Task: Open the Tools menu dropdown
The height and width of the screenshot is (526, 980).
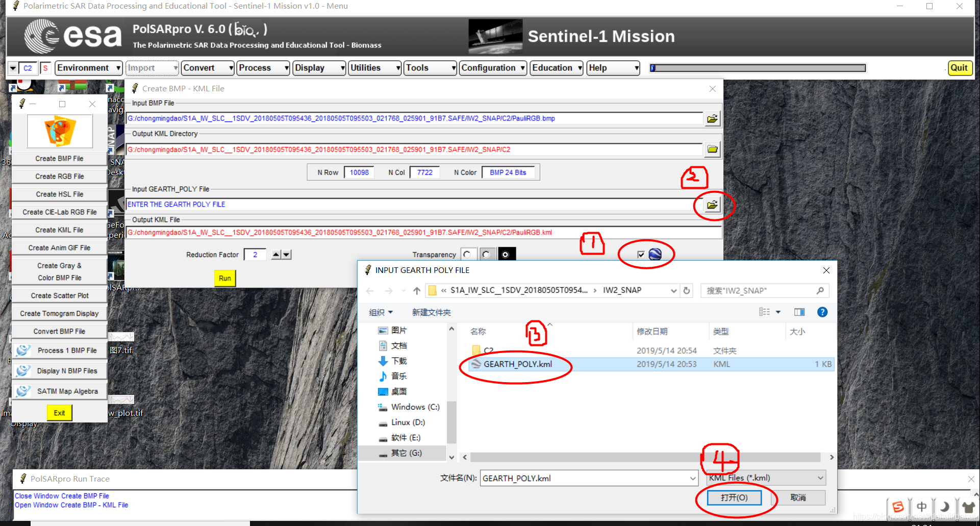Action: click(x=431, y=68)
